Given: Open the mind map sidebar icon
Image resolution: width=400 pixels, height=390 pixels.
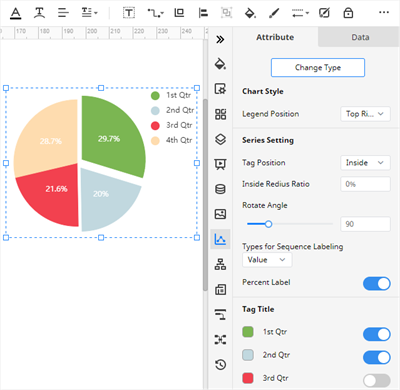Looking at the screenshot, I should coord(220,340).
